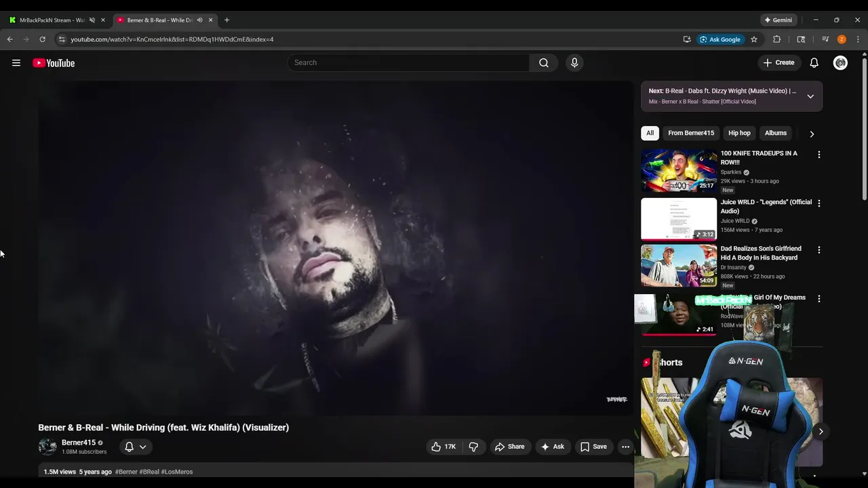Viewport: 868px width, 488px height.
Task: Toggle subscription notification bell for Berner415
Action: 129,447
